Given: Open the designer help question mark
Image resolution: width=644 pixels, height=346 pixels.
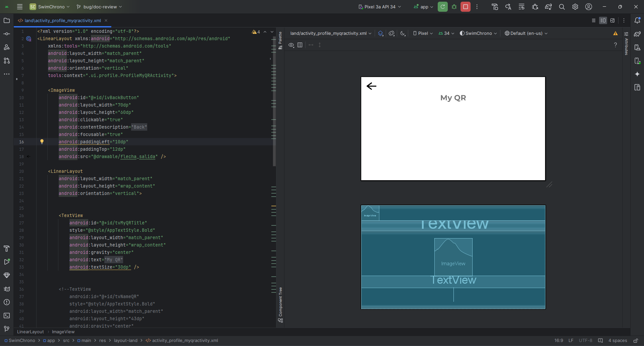Looking at the screenshot, I should click(615, 45).
